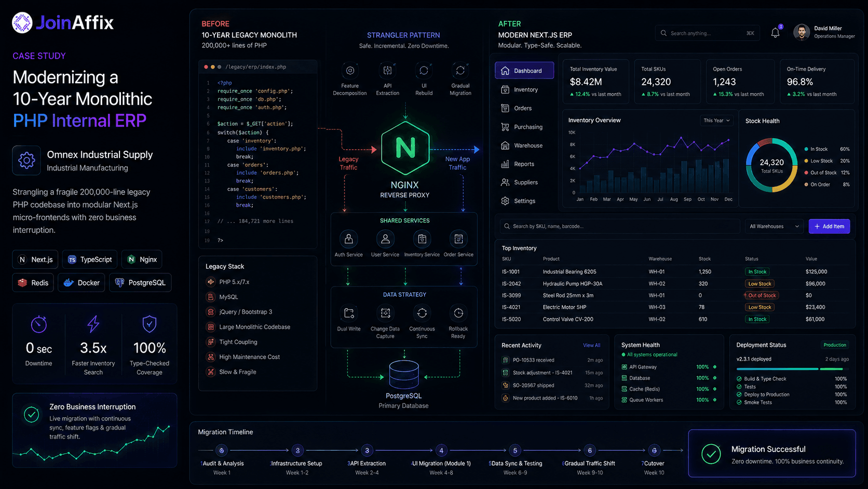Click the Suppliers people icon

tap(505, 182)
